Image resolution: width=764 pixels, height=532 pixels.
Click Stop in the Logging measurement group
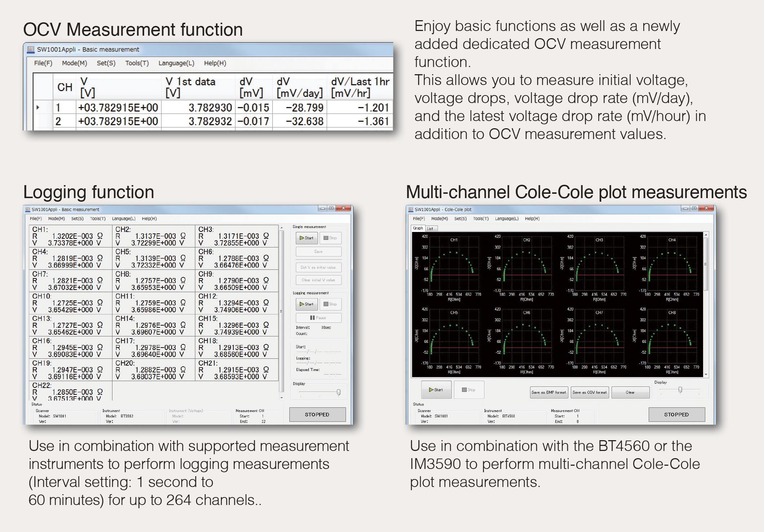coord(330,304)
